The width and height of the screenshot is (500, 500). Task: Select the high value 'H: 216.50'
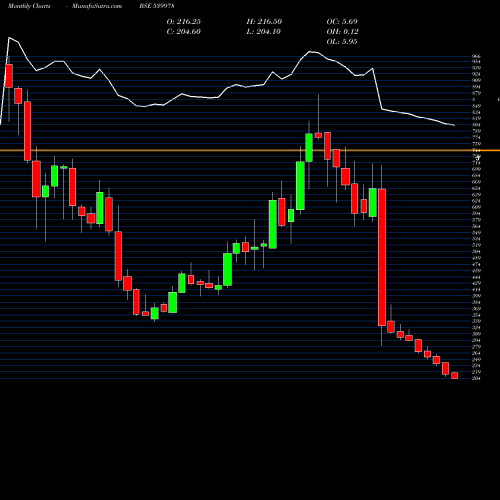click(x=264, y=22)
